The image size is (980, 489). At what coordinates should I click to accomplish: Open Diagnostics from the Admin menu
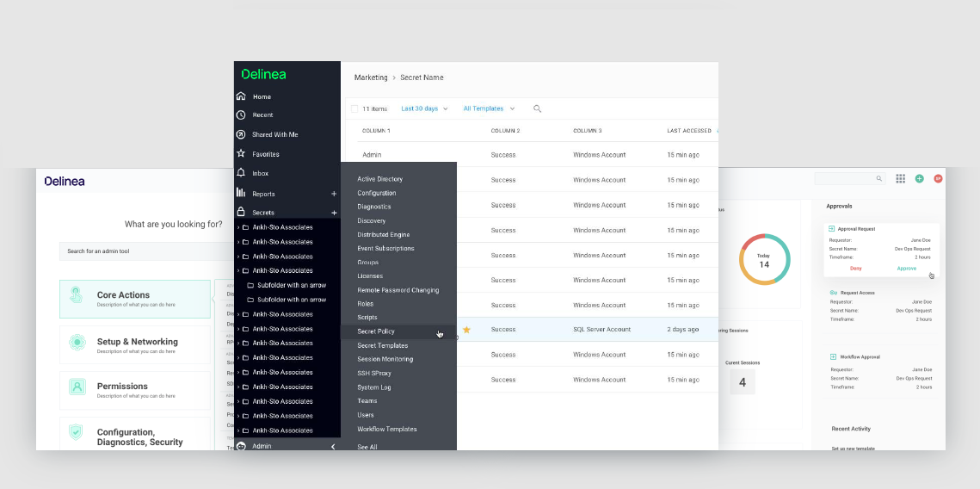pos(373,207)
